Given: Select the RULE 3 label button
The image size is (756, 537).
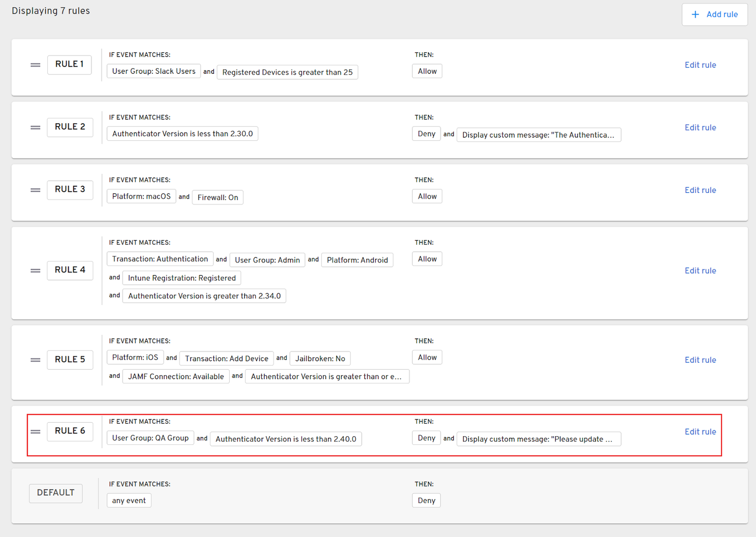Looking at the screenshot, I should click(x=70, y=190).
